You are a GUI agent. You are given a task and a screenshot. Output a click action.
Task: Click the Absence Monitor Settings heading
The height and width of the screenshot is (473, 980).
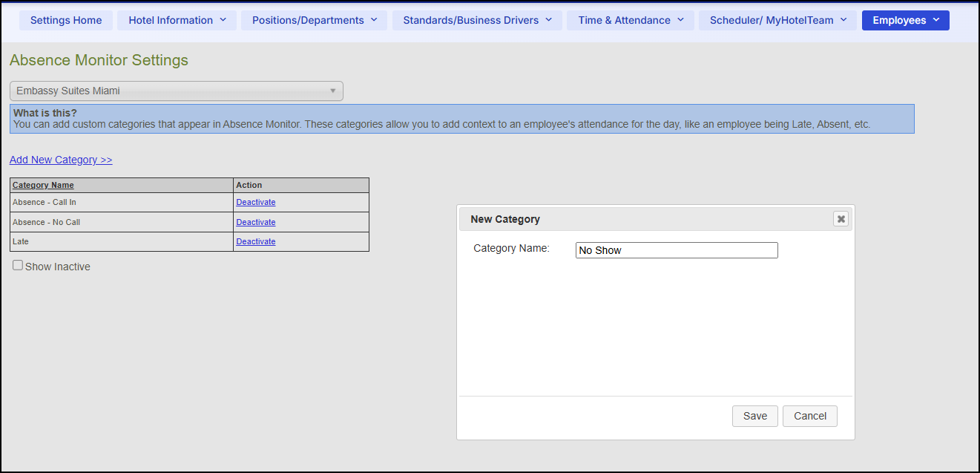click(99, 60)
